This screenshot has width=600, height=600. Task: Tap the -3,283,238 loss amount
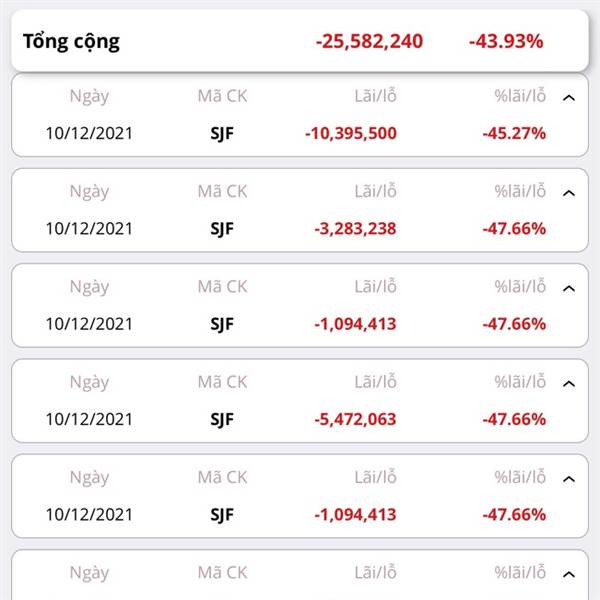click(355, 229)
